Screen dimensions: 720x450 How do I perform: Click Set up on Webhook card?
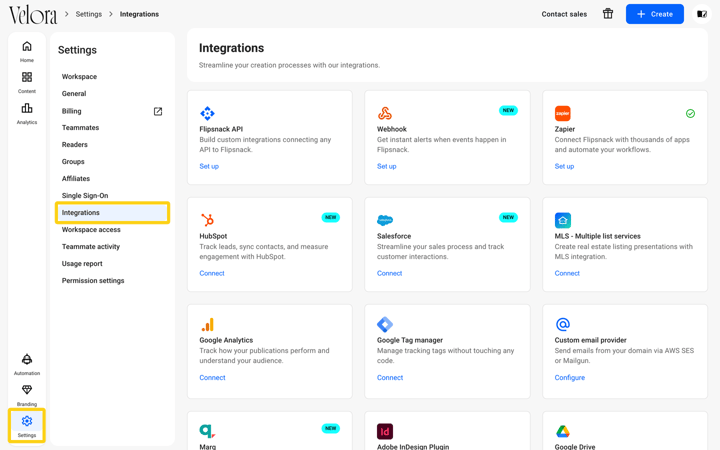[387, 166]
